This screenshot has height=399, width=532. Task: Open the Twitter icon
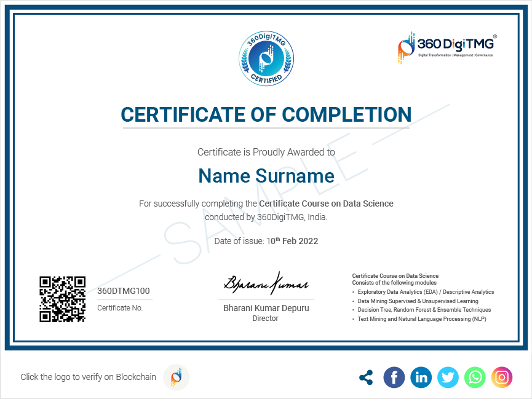pyautogui.click(x=448, y=377)
